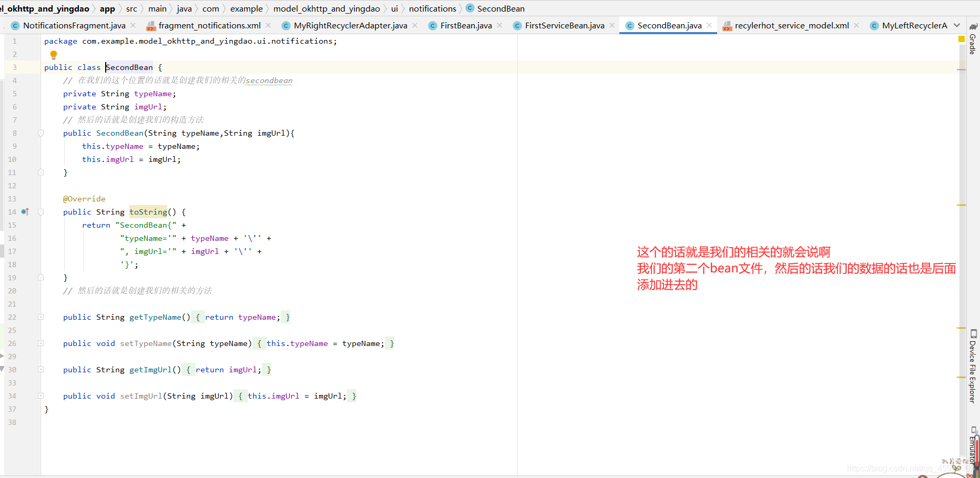Image resolution: width=980 pixels, height=478 pixels.
Task: Select the SecondBean.java tab
Action: point(669,25)
